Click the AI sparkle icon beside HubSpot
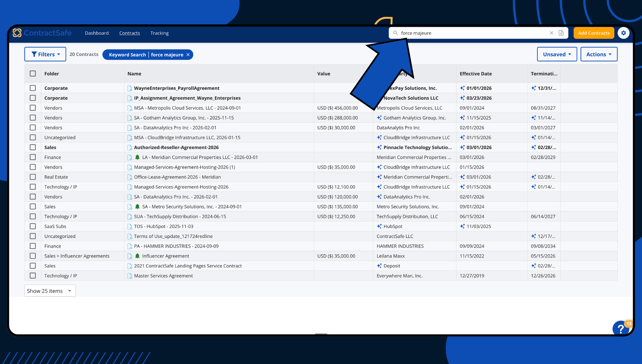This screenshot has height=364, width=642. point(379,226)
